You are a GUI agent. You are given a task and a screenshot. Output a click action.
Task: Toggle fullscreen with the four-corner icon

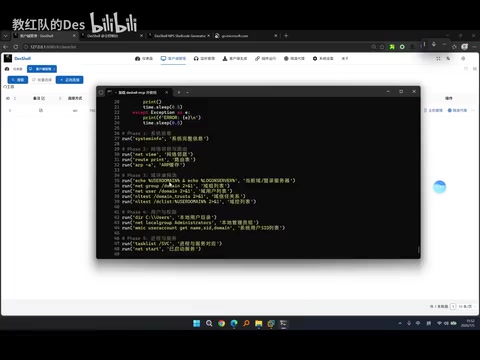pos(438,58)
